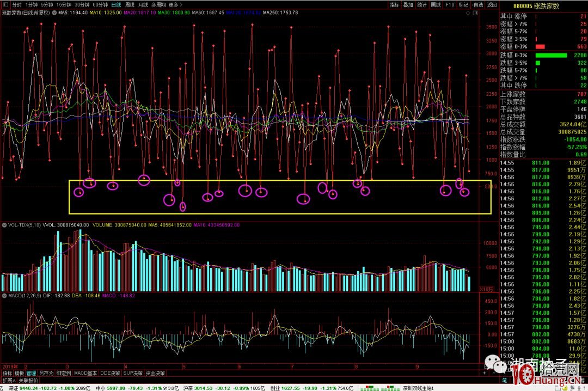Click the 2019年 timeline label
This screenshot has height=391, width=588.
pos(10,366)
